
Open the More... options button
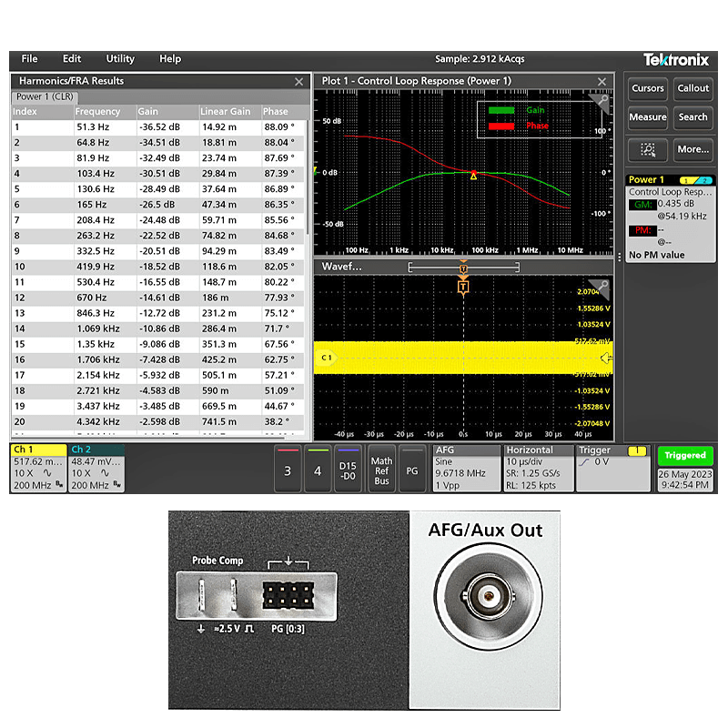(693, 149)
